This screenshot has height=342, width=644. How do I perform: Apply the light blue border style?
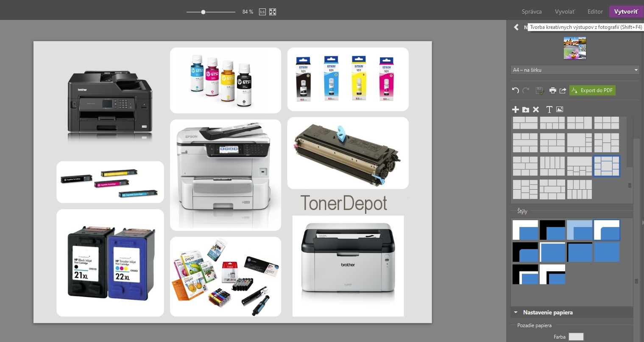coord(580,230)
